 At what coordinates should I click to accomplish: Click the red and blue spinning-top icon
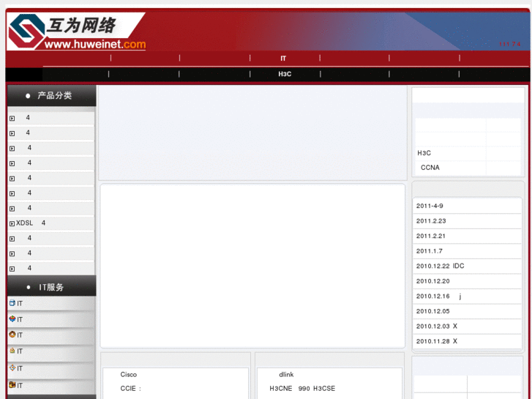tap(12, 318)
